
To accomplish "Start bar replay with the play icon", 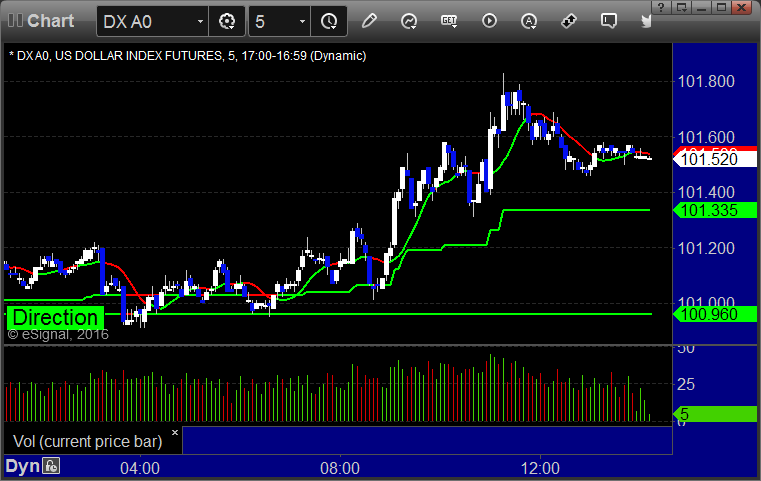I will [x=489, y=21].
